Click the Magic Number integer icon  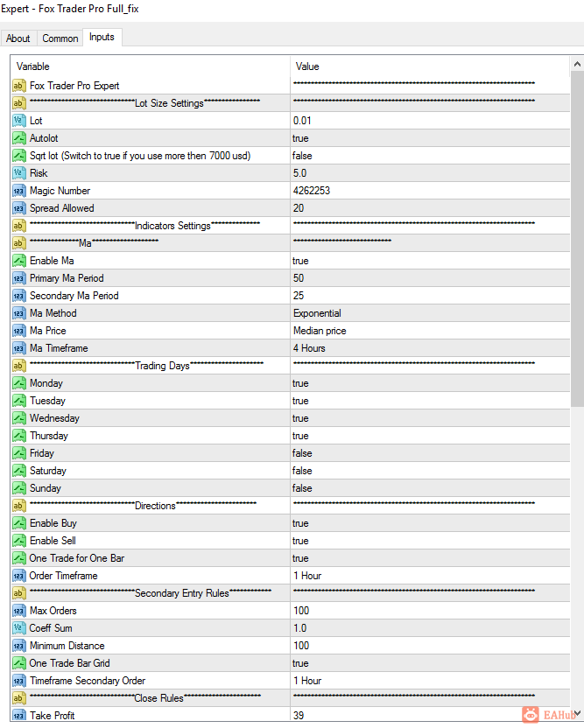(x=19, y=191)
